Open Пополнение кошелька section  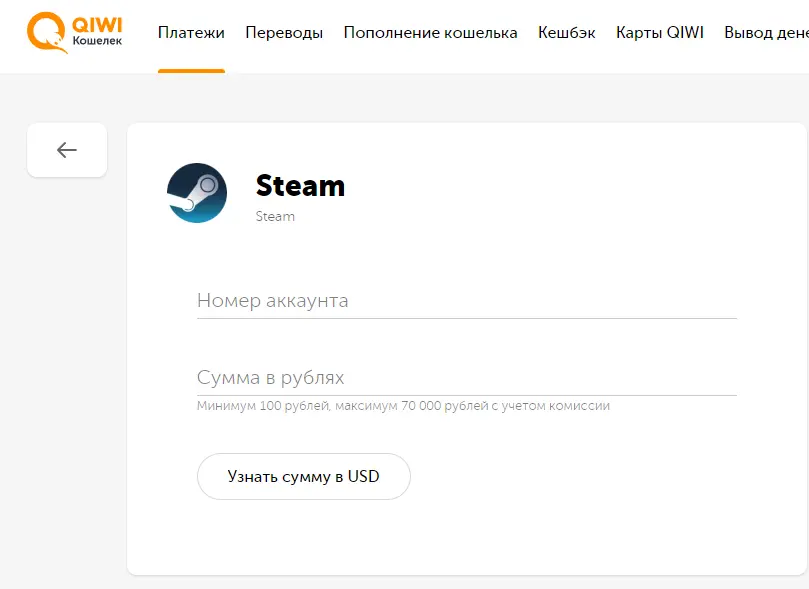(x=430, y=33)
